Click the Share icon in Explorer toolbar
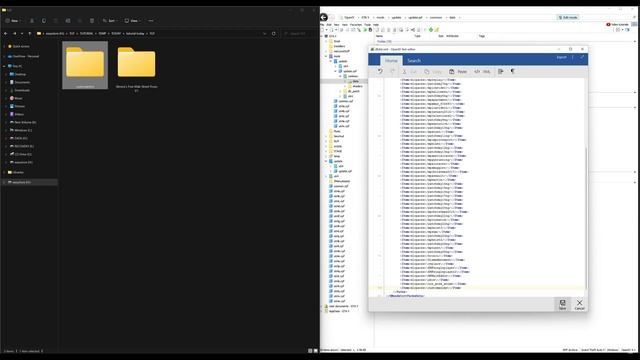640x360 pixels. pos(80,20)
